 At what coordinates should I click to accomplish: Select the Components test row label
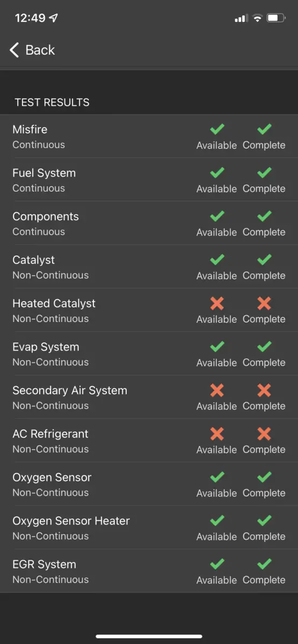(46, 216)
